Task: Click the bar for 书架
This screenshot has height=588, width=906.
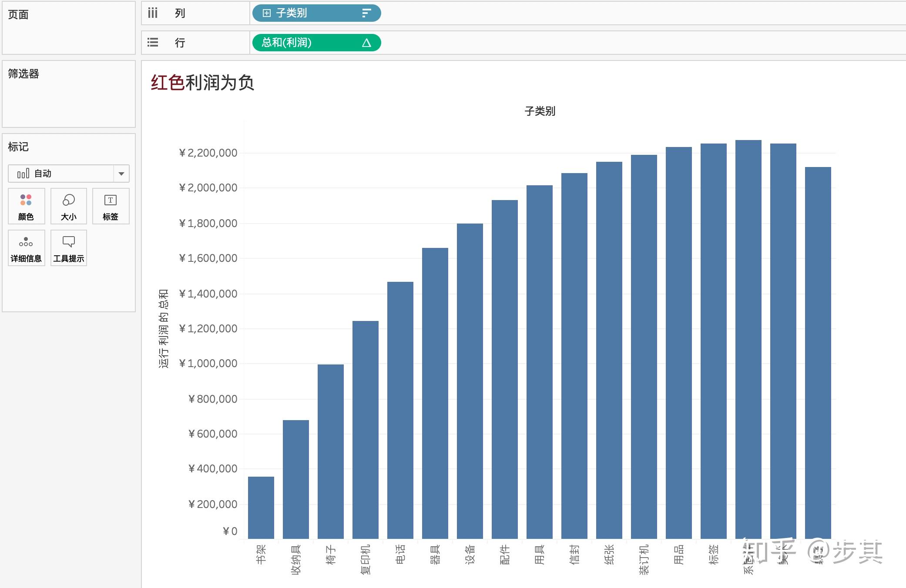Action: (x=261, y=508)
